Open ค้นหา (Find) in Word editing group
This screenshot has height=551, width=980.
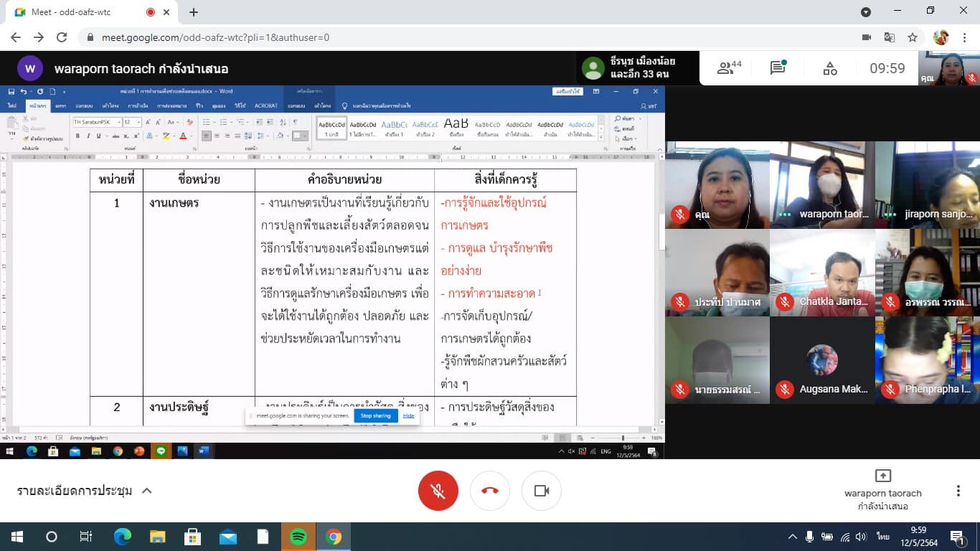[x=626, y=118]
